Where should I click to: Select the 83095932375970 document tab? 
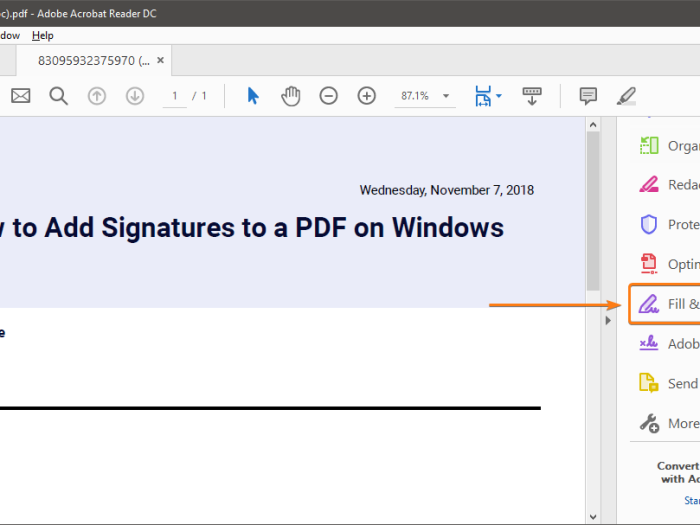point(94,60)
